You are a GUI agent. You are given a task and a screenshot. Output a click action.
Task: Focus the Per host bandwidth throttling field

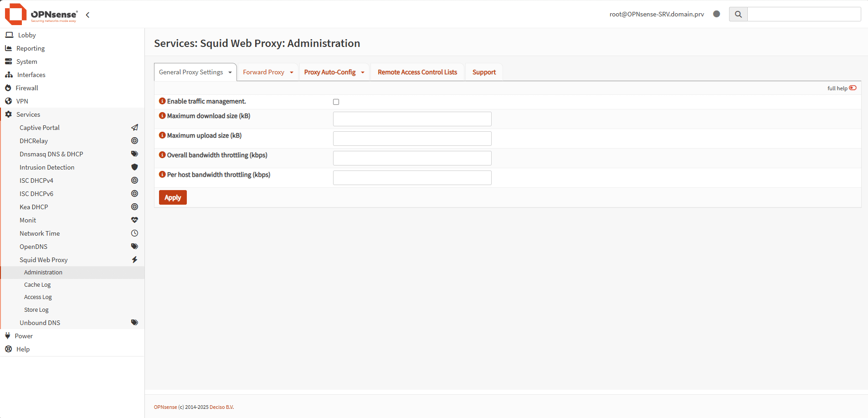(x=412, y=178)
